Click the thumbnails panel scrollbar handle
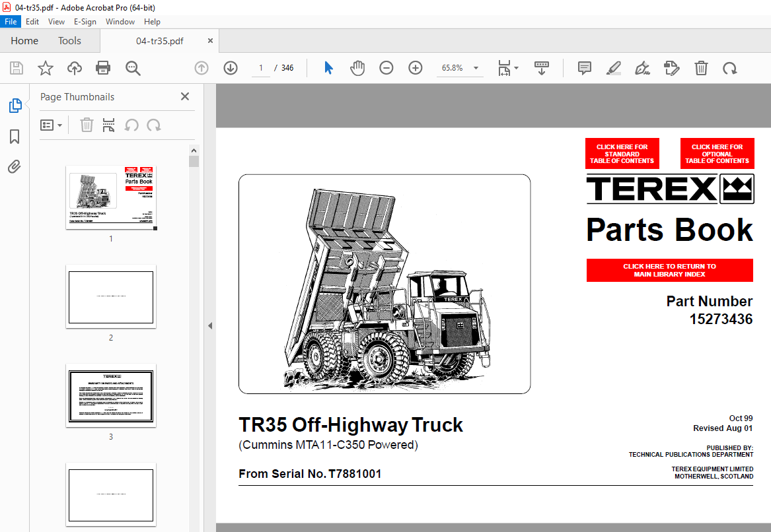The image size is (771, 532). (194, 161)
